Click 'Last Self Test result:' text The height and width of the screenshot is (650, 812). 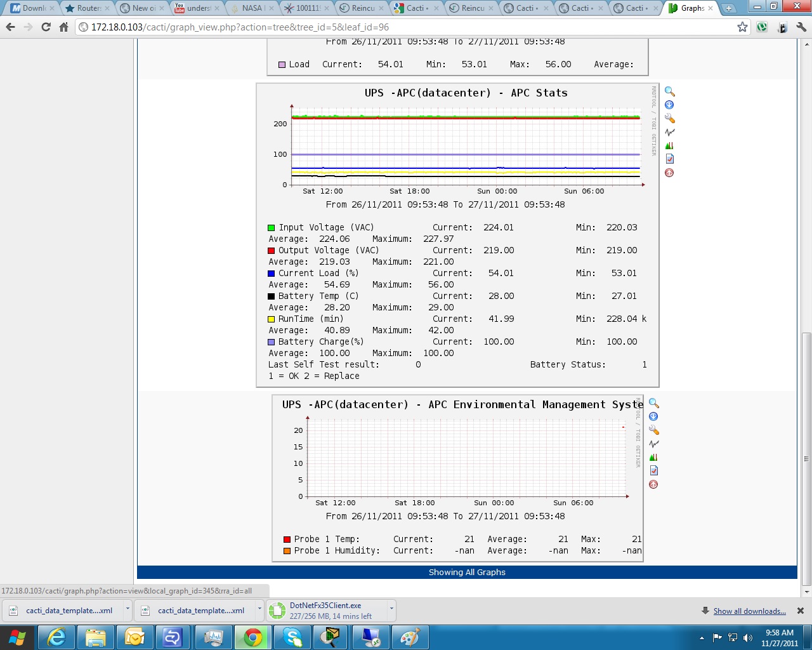[324, 364]
